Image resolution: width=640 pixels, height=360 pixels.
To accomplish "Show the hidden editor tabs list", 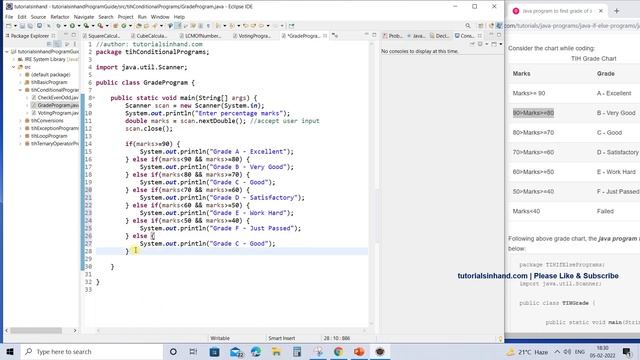I will [335, 36].
